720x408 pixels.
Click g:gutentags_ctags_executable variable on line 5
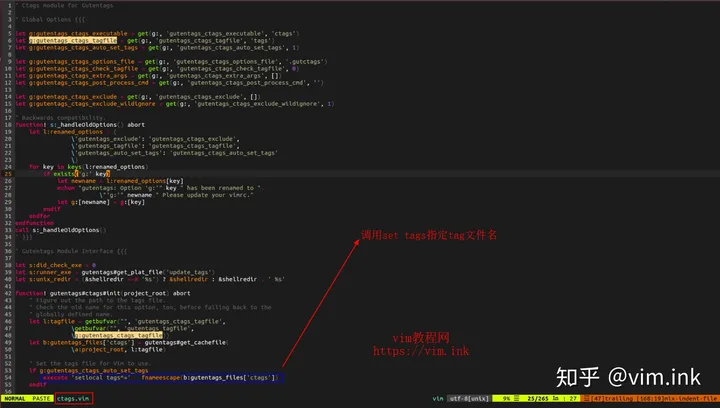[78, 34]
